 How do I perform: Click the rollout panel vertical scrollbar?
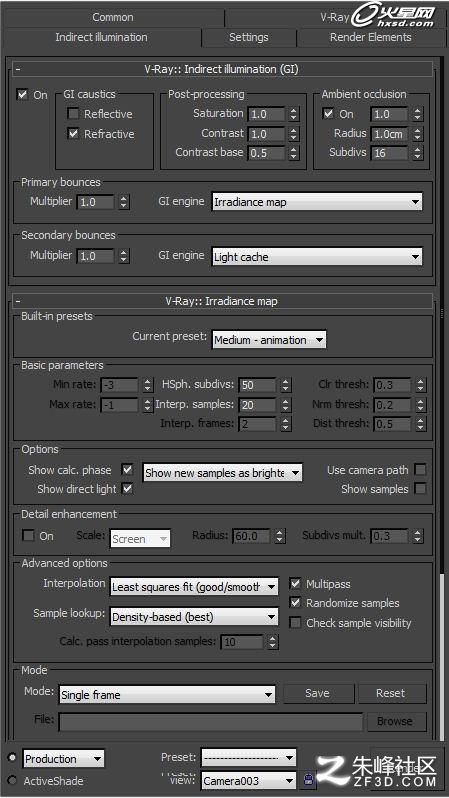[441, 397]
